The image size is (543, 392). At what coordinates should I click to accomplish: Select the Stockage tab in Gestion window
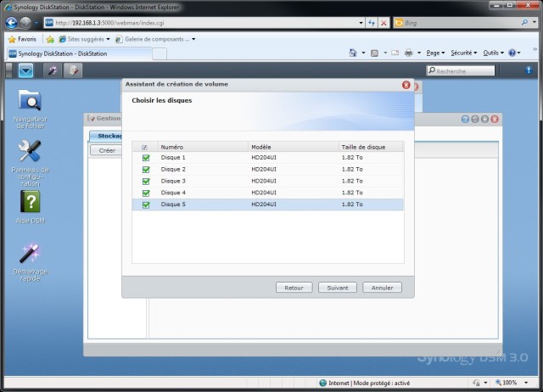(106, 136)
